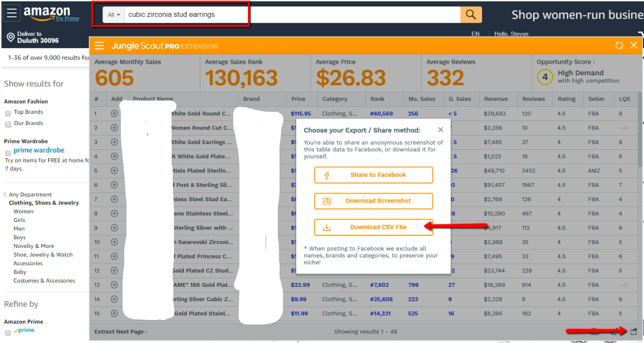Open the Baby department link
644x343 pixels.
20,272
